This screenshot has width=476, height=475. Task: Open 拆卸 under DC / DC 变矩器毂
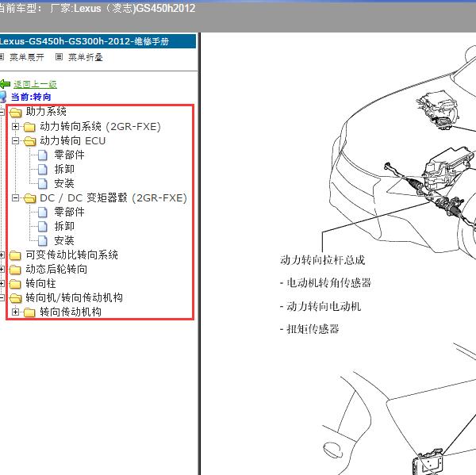(x=64, y=227)
